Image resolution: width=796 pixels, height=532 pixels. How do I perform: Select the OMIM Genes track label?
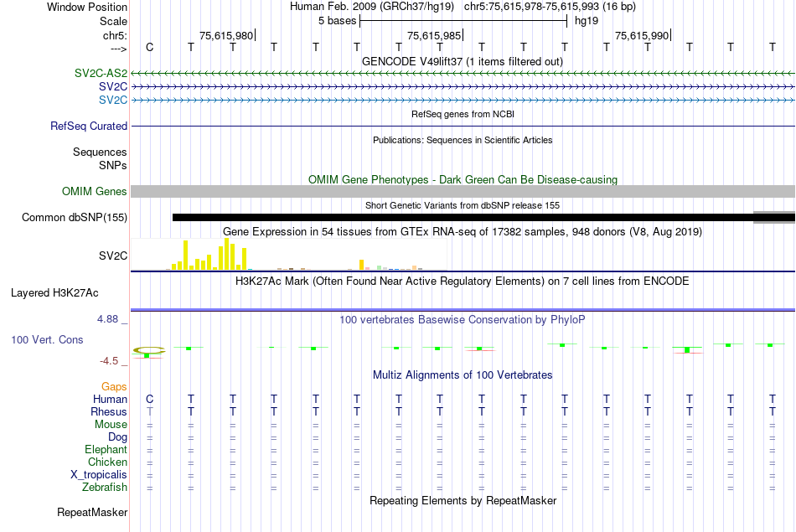pos(94,191)
